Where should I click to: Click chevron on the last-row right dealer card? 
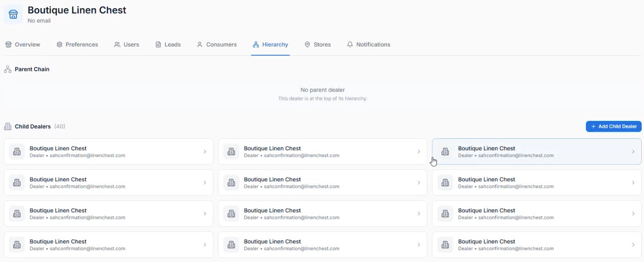633,245
